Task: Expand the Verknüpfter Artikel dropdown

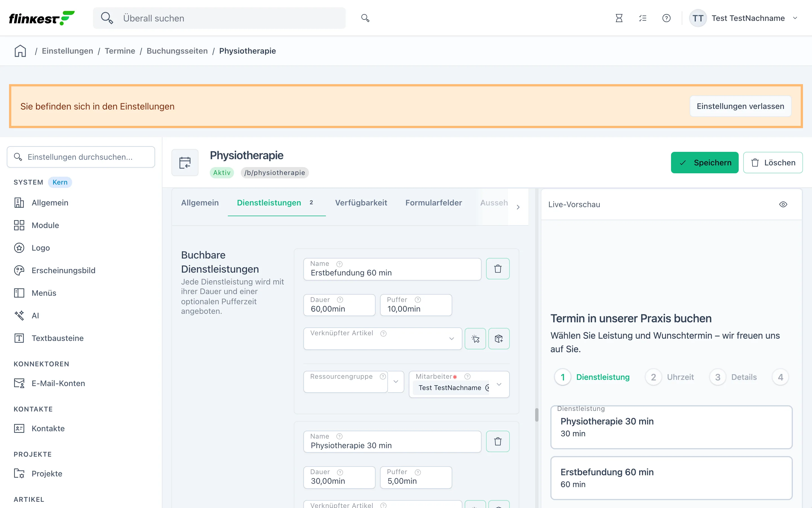Action: 452,339
